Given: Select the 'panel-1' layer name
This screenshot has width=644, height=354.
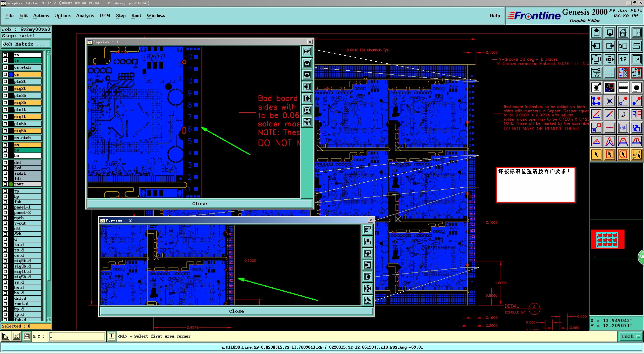Looking at the screenshot, I should click(27, 207).
